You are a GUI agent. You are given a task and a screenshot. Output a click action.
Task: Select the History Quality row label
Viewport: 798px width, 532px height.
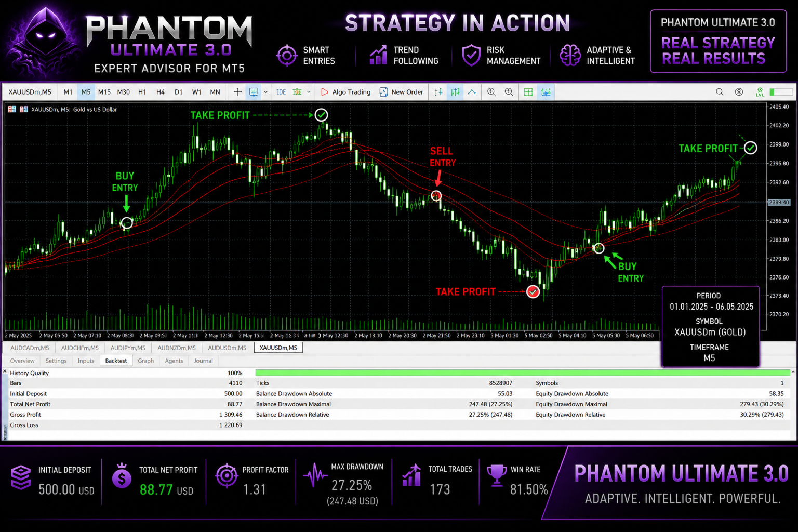[x=29, y=373]
